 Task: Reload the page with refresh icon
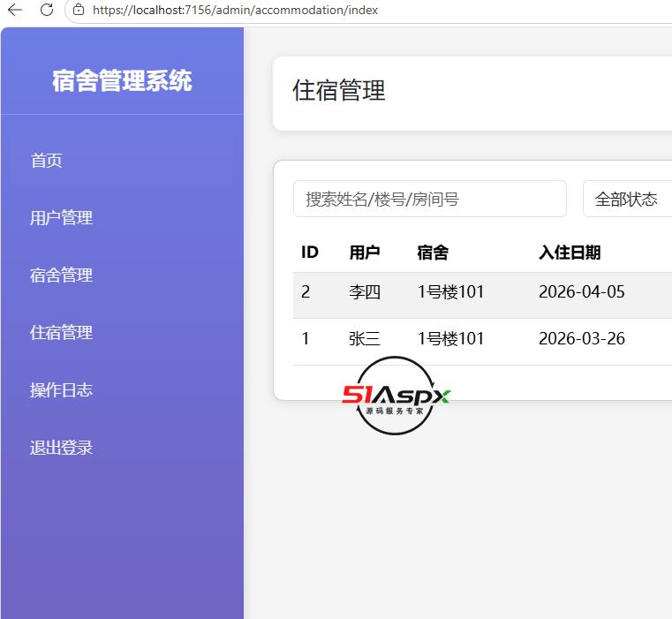click(46, 10)
